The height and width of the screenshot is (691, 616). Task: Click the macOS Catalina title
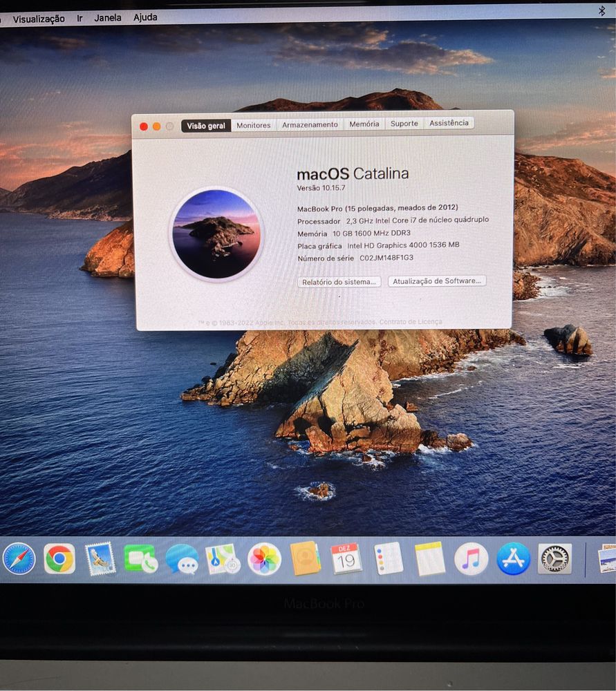coord(353,173)
